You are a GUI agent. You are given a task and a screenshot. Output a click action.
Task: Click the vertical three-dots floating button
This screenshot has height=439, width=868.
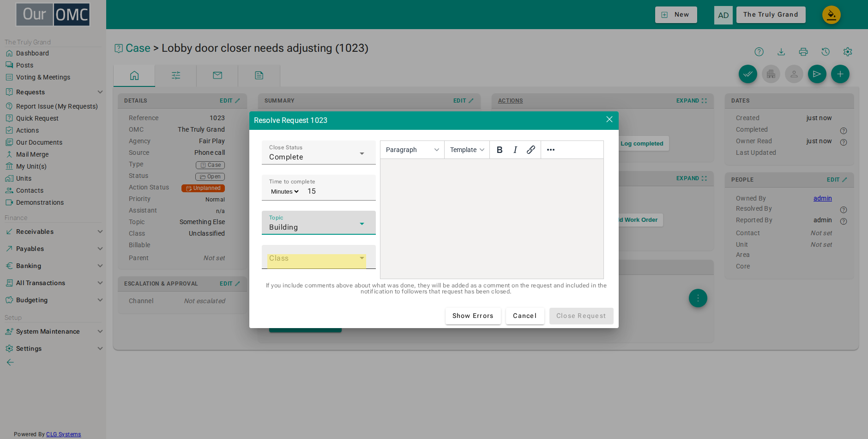(x=698, y=298)
